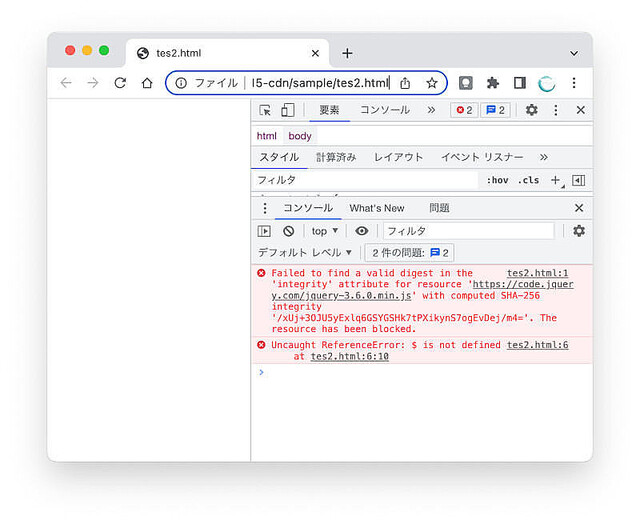Open a new browser tab
640x524 pixels.
click(347, 53)
